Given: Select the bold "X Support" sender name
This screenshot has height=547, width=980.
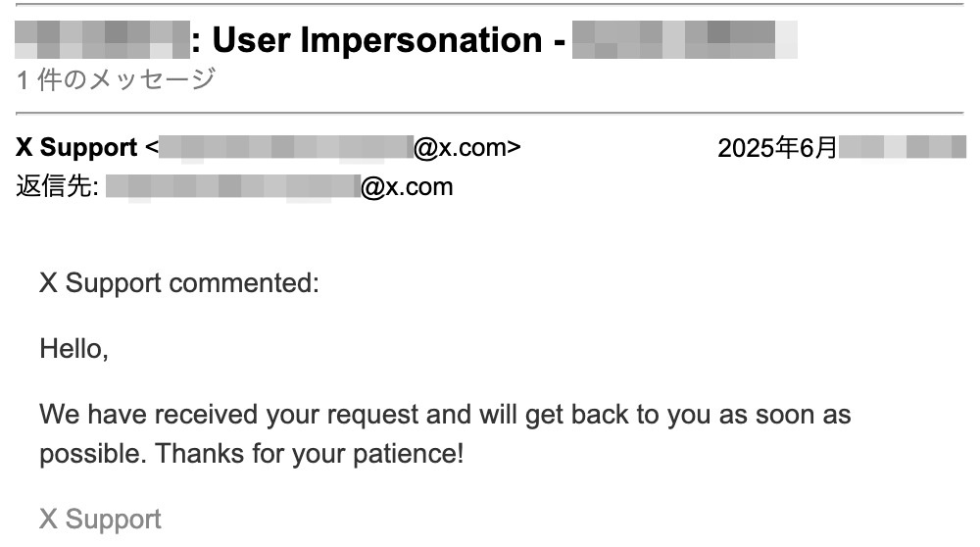Looking at the screenshot, I should click(76, 148).
